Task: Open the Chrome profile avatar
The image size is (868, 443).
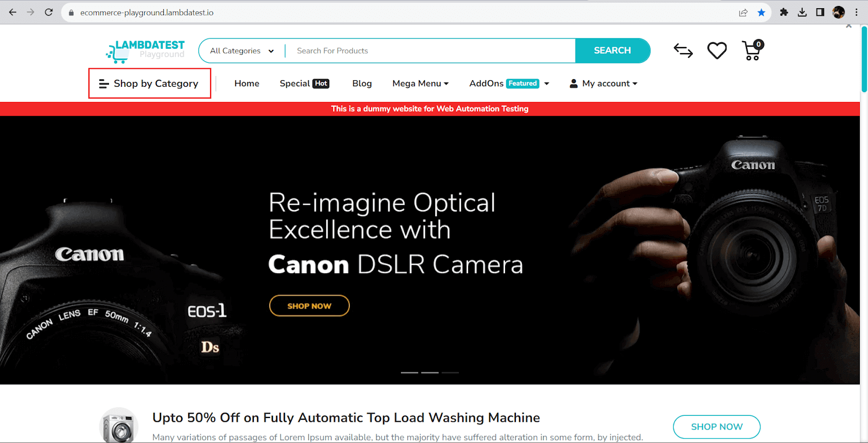Action: (x=839, y=12)
